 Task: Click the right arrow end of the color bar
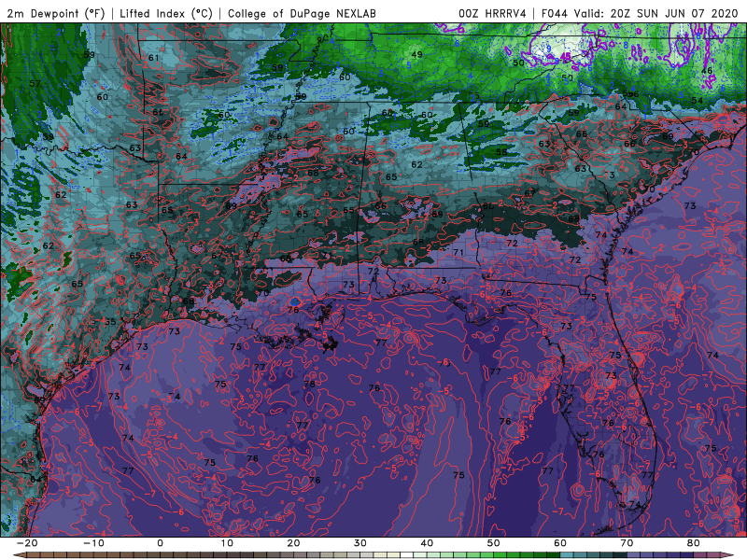(729, 555)
